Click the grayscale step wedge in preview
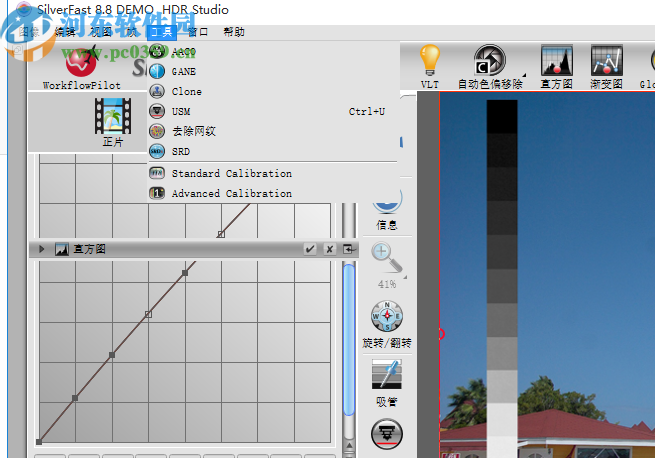The width and height of the screenshot is (655, 458). click(502, 279)
